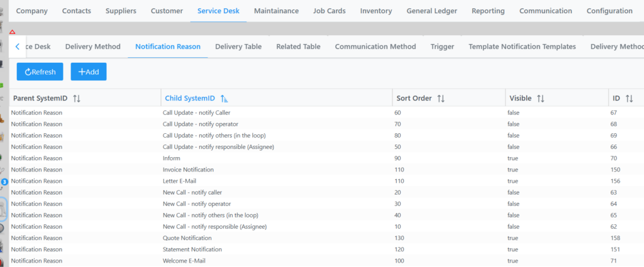Screen dimensions: 644x267
Task: Select the Invoice Notification row
Action: (x=188, y=170)
